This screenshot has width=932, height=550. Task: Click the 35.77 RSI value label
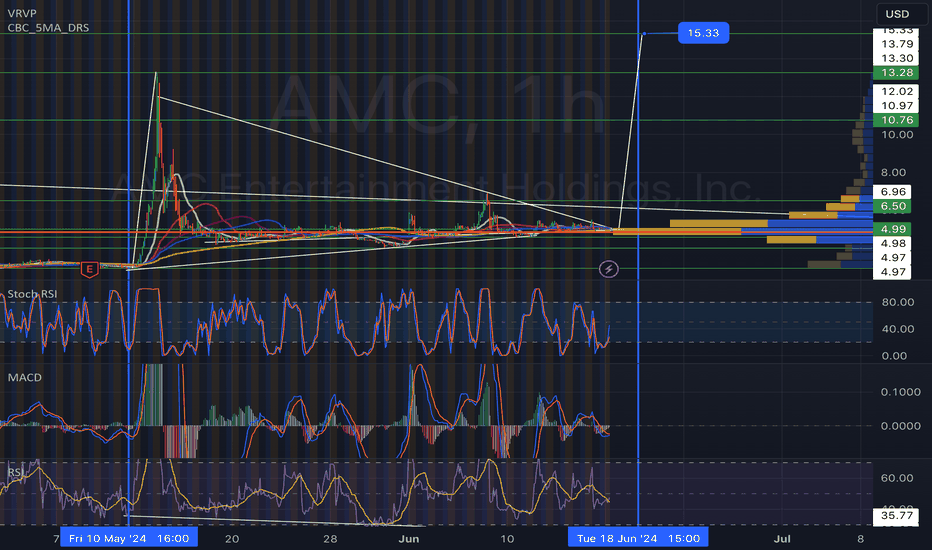[896, 516]
